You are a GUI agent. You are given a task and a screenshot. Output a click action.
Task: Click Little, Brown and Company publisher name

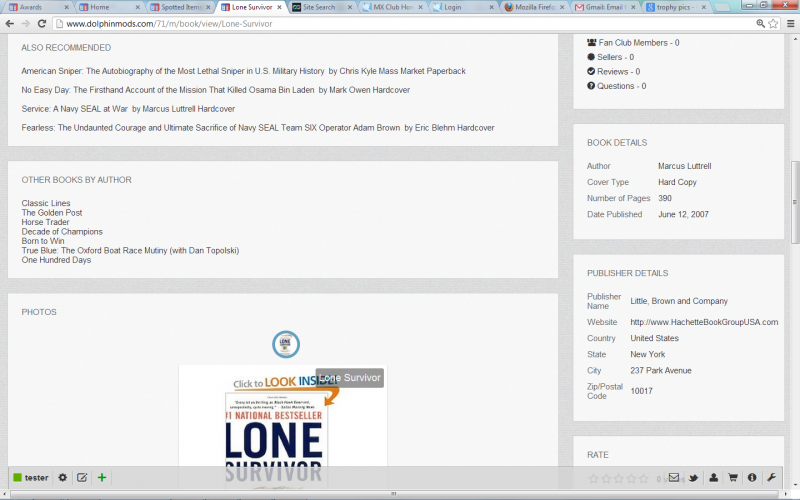tap(679, 301)
